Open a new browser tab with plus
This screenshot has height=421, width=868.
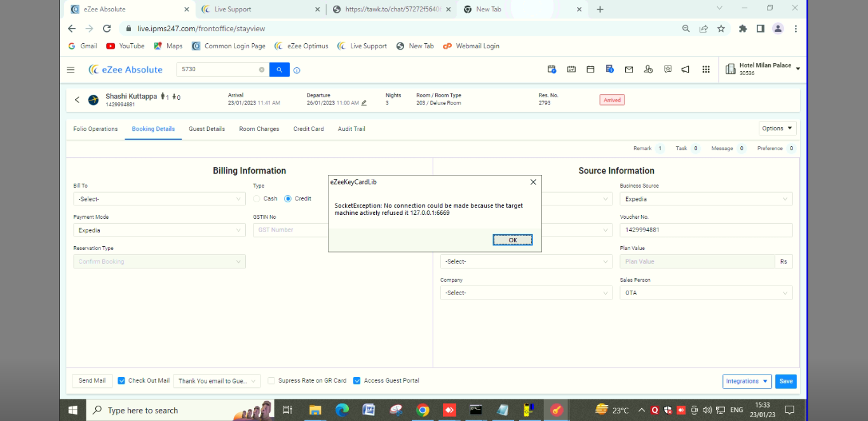click(x=600, y=9)
